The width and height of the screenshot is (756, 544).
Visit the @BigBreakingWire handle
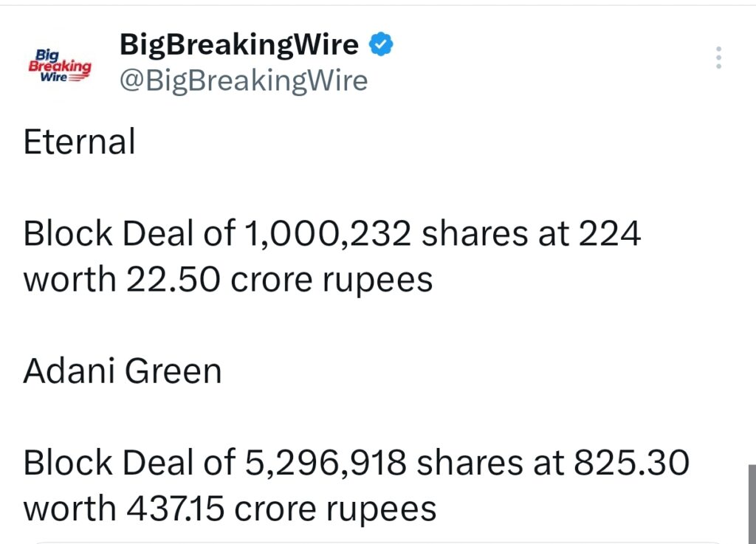pos(244,80)
